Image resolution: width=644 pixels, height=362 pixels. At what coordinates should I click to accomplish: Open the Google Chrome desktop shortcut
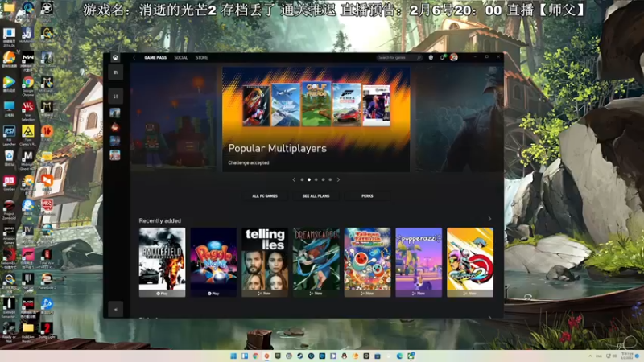pos(28,85)
